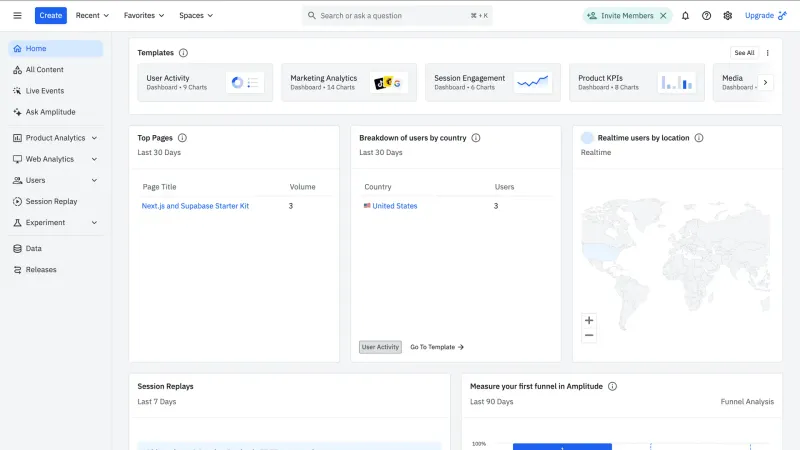Click the Live Events sparkle icon
The height and width of the screenshot is (450, 800).
(x=17, y=91)
